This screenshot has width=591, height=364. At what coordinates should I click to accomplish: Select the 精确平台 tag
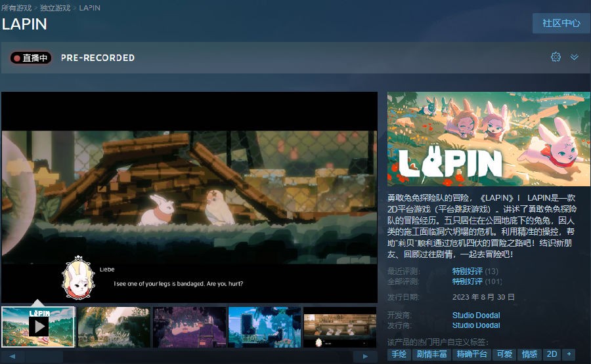[x=471, y=354]
